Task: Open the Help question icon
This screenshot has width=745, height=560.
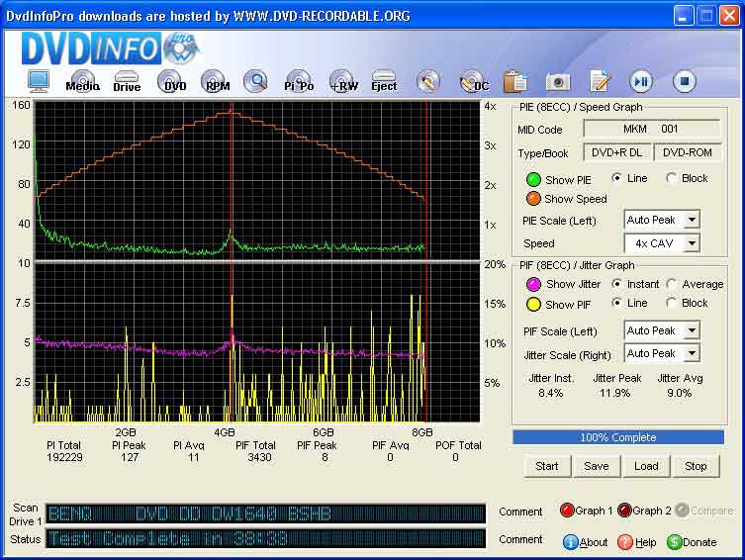Action: coord(625,542)
